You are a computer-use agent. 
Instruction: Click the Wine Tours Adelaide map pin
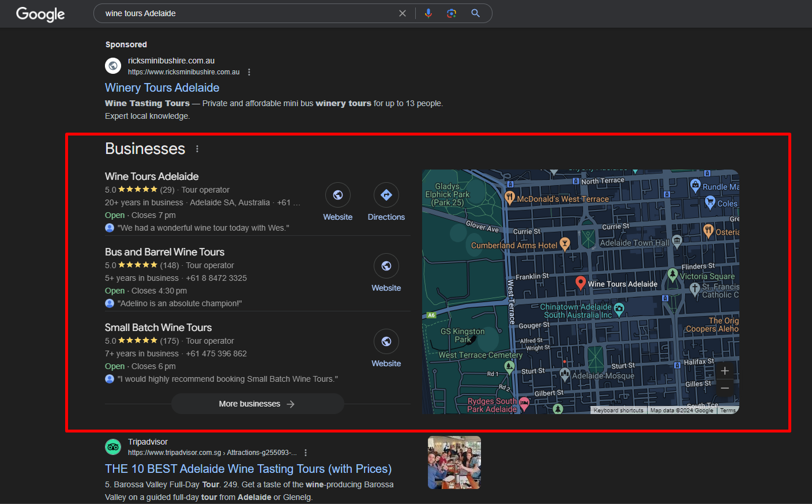pos(581,283)
